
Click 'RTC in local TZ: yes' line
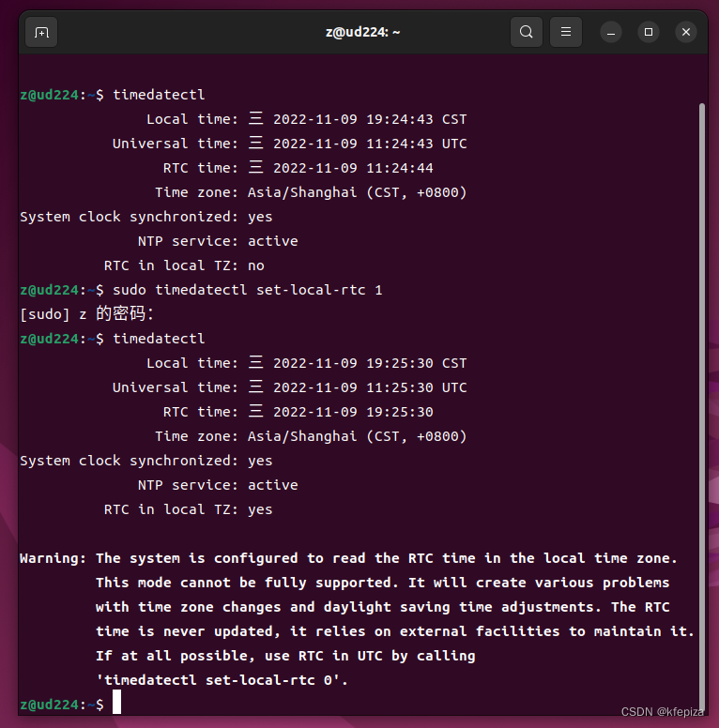coord(188,509)
